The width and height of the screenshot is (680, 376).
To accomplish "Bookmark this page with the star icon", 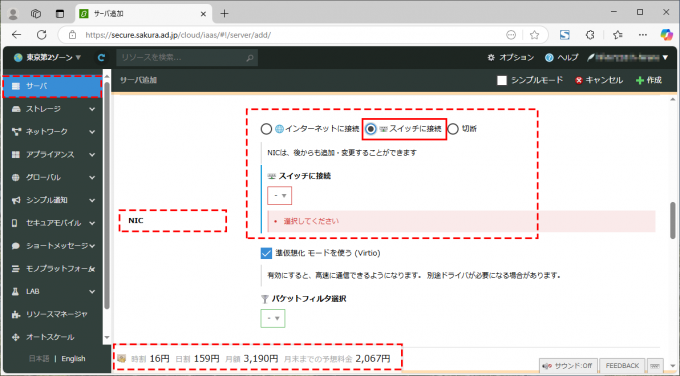I will pyautogui.click(x=534, y=35).
